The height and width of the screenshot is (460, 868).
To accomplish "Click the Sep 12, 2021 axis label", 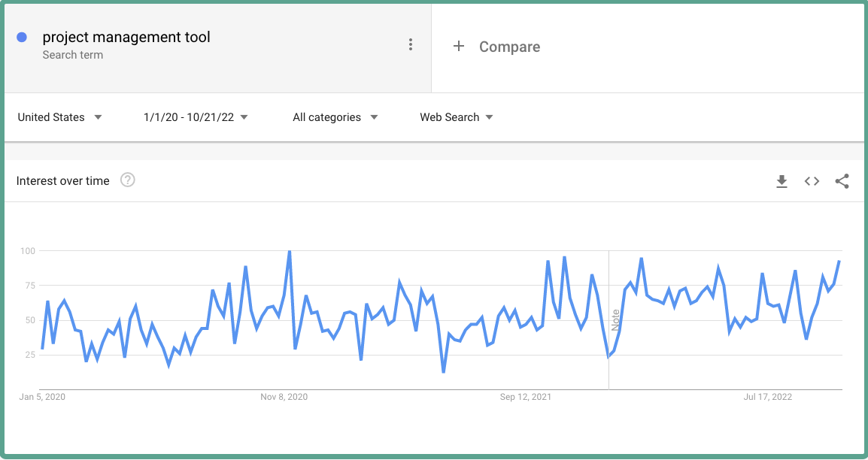I will (525, 397).
